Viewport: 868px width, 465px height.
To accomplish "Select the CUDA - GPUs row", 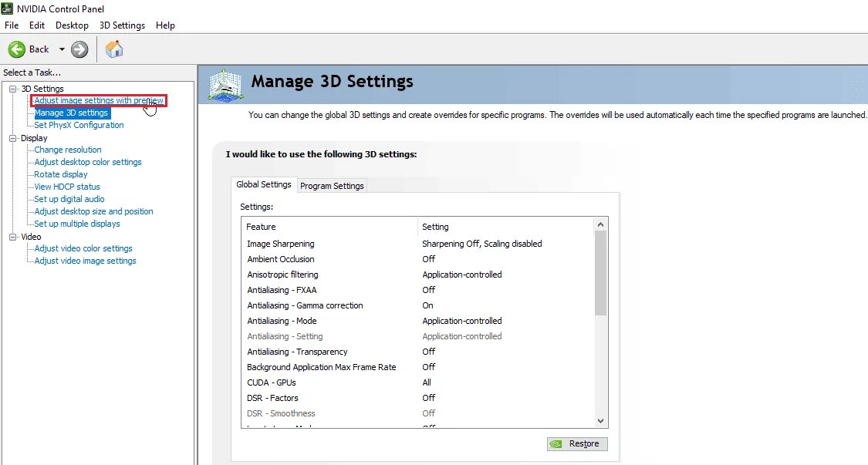I will [x=417, y=383].
